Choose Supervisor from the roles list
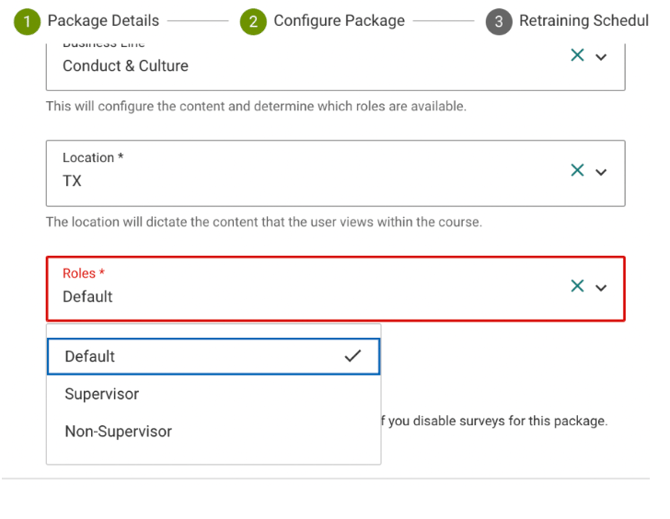This screenshot has height=519, width=670. [x=213, y=394]
